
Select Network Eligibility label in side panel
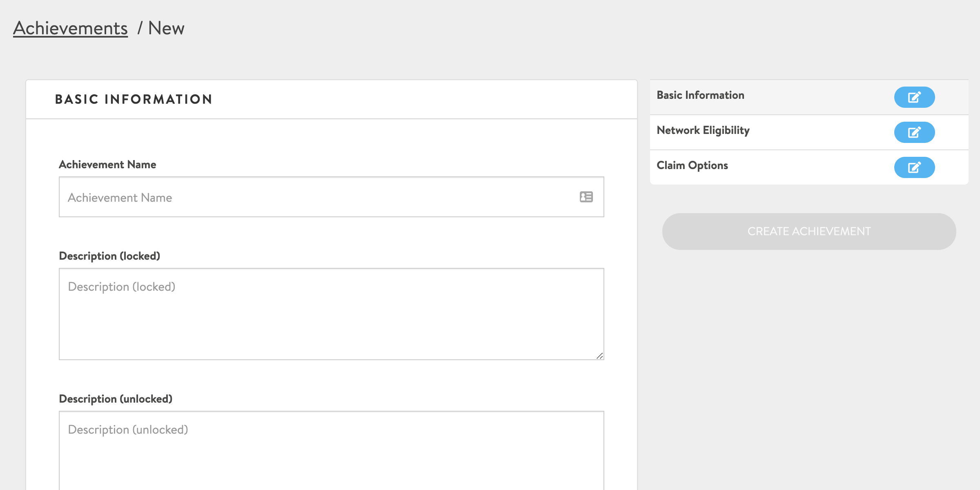pyautogui.click(x=703, y=130)
